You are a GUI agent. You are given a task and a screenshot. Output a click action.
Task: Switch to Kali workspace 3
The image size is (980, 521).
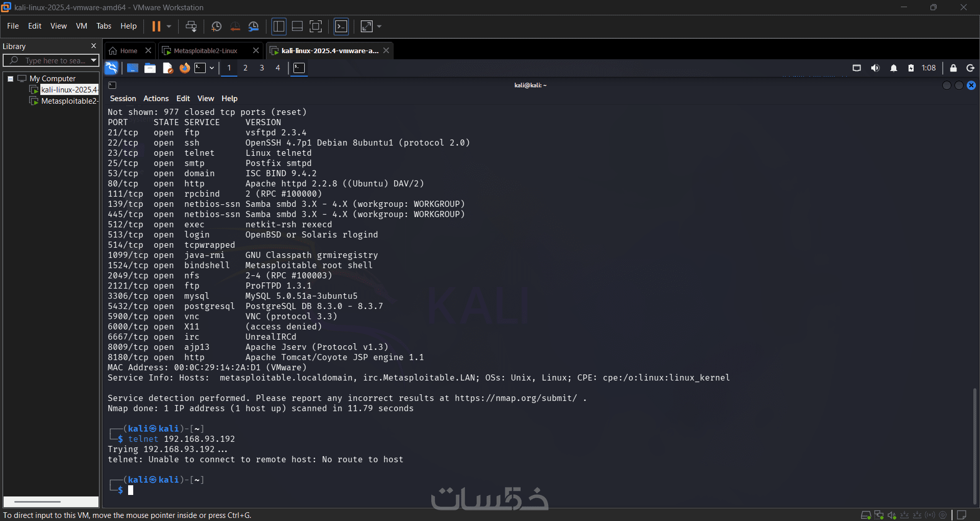[262, 68]
